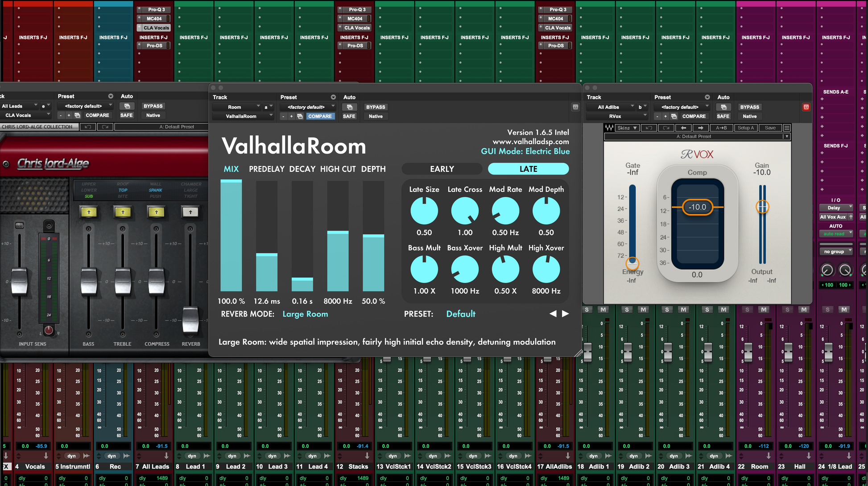Viewport: 868px width, 486px height.
Task: Open RVox hamburger menu icon
Action: (x=787, y=128)
